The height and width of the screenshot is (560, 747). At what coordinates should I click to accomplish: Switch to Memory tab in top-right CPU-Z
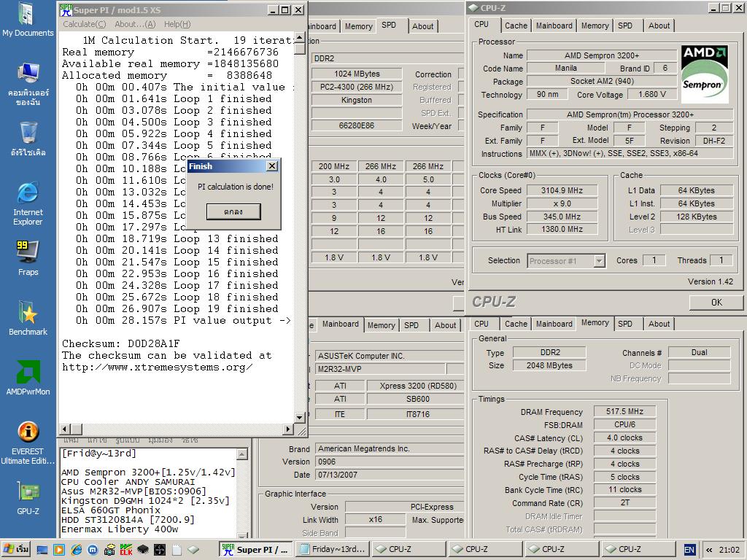tap(595, 26)
